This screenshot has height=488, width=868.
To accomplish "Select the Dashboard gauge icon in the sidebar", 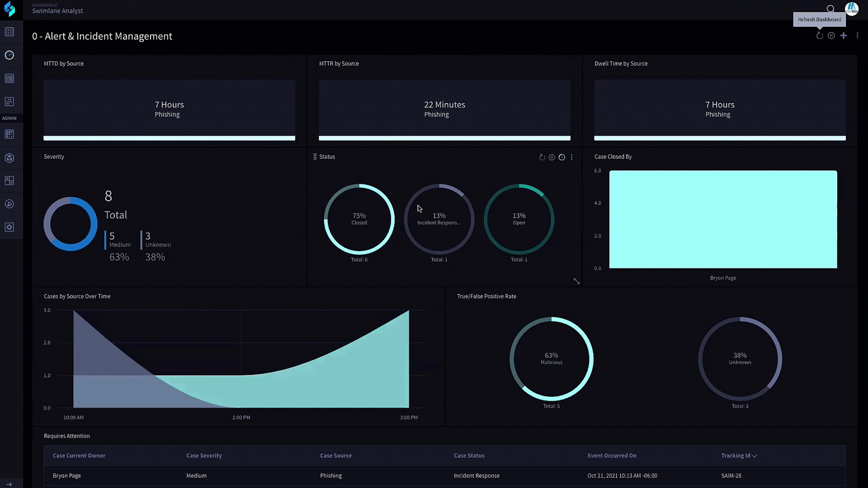I will pyautogui.click(x=9, y=55).
